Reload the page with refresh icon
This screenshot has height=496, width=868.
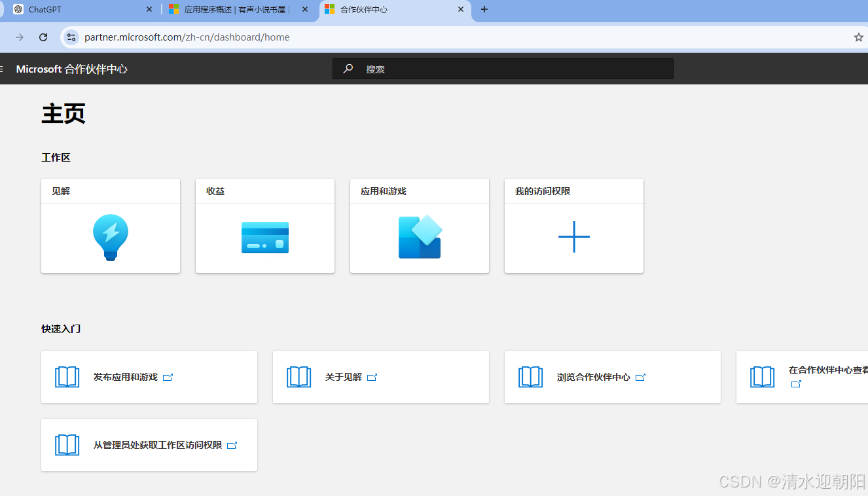coord(43,37)
